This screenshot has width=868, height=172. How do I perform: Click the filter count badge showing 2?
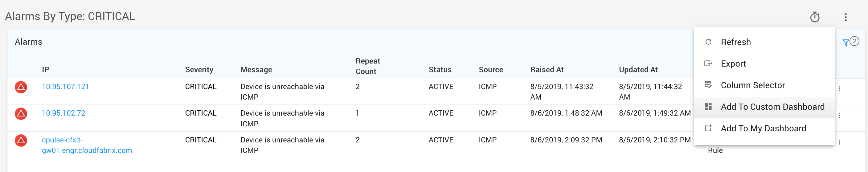pos(854,41)
